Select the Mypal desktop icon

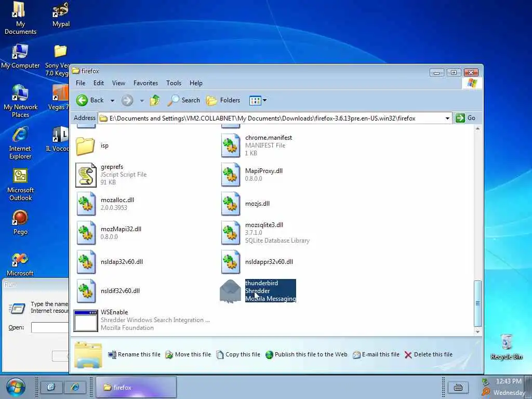tap(61, 15)
